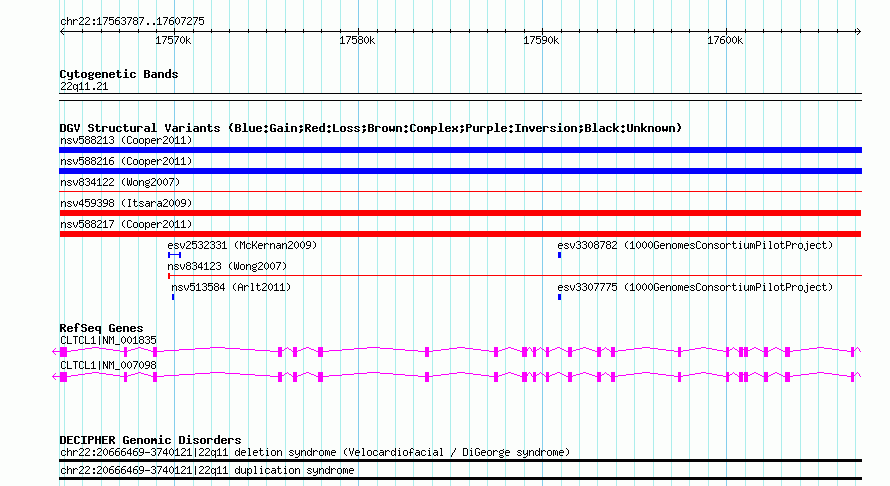Click the nsv588217 (Cooper2011) red loss bar
Screen dimensions: 890x486
click(460, 234)
